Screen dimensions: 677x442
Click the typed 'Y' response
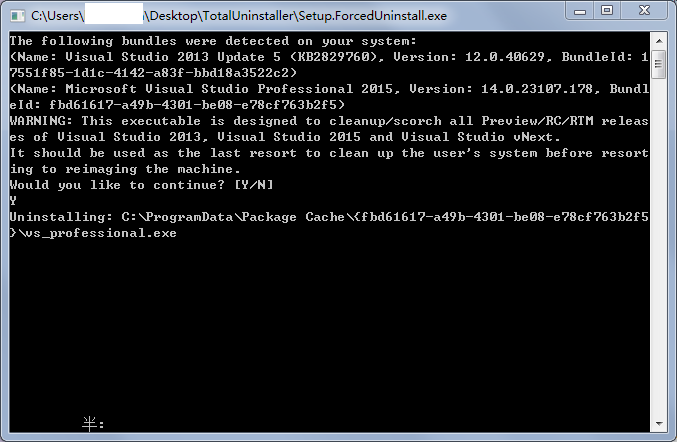tap(13, 201)
